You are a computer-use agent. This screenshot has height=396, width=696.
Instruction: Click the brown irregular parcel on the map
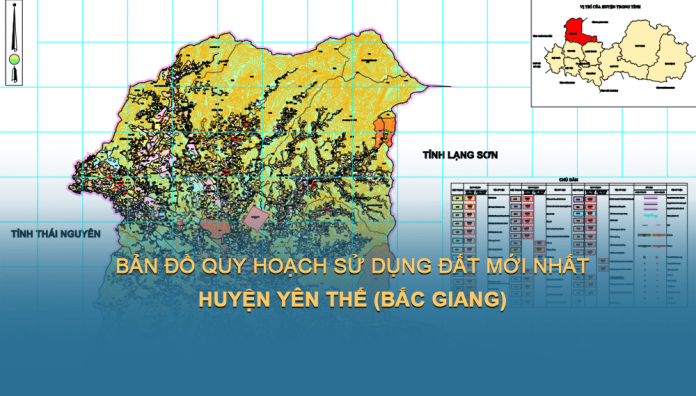214,228
